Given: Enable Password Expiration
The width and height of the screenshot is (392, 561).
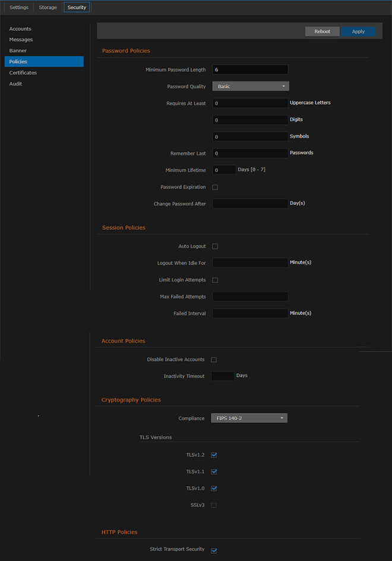Looking at the screenshot, I should (214, 187).
